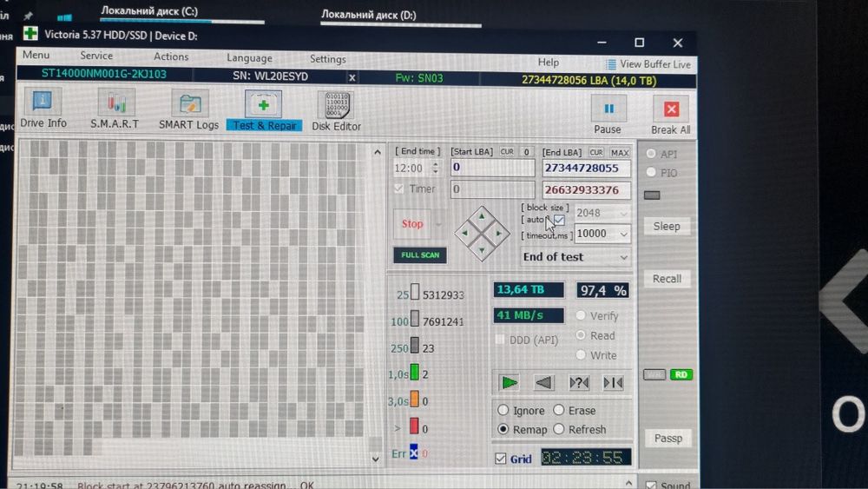Select the API radio option
868x489 pixels.
[651, 154]
